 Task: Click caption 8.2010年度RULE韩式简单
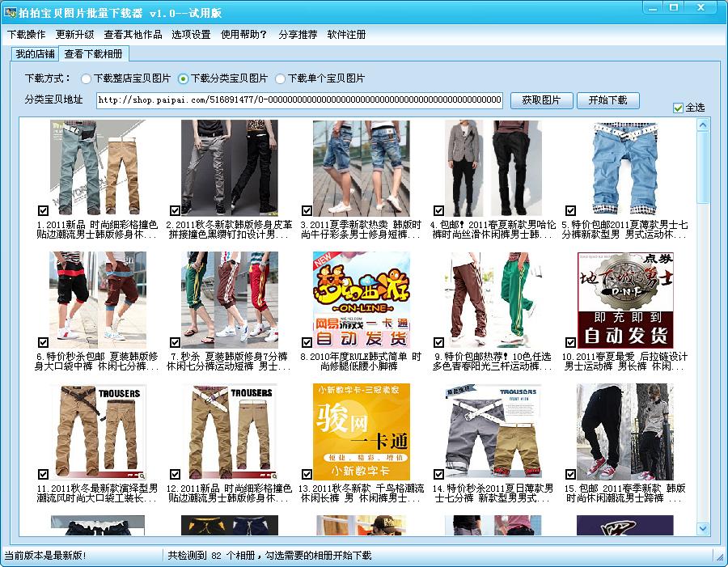(362, 362)
